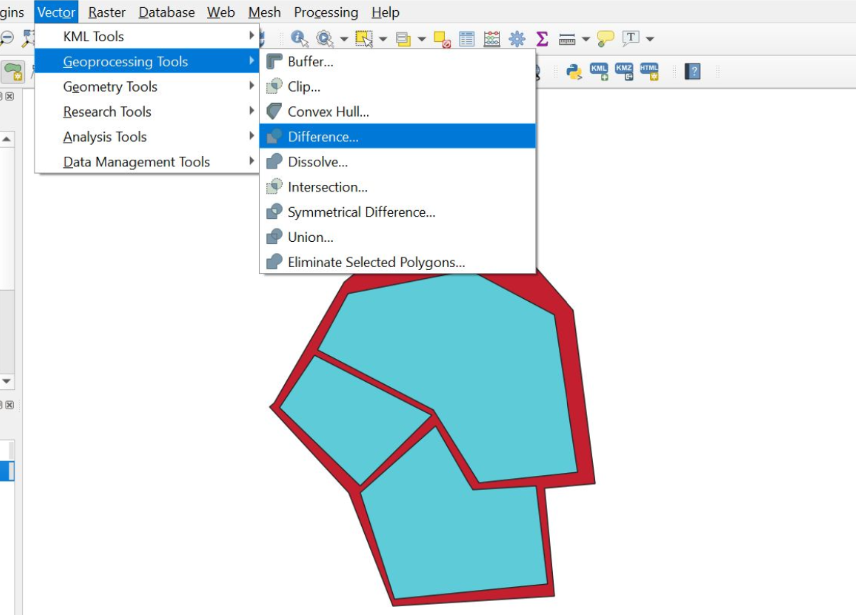Click the Zoom Out magnifier icon
This screenshot has height=615, width=856.
[7, 38]
